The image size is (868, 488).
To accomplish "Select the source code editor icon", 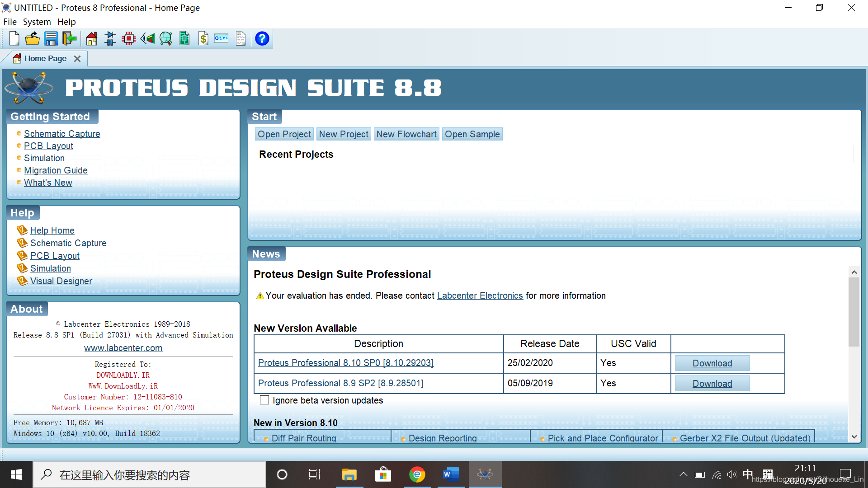I will point(221,38).
